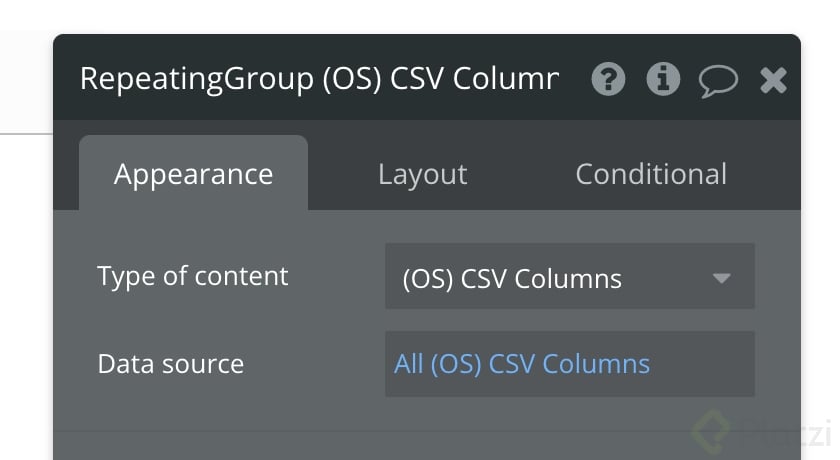
Task: Switch to the Appearance tab
Action: pyautogui.click(x=193, y=174)
